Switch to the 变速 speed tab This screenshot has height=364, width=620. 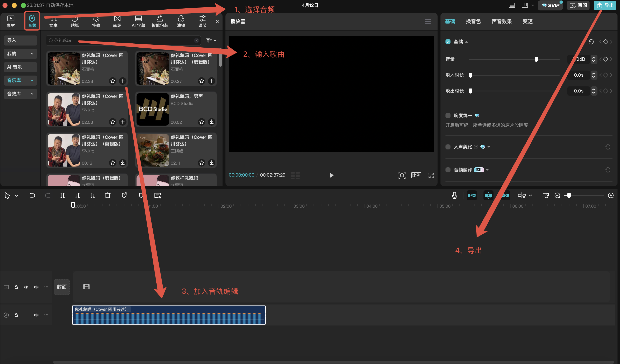(528, 21)
